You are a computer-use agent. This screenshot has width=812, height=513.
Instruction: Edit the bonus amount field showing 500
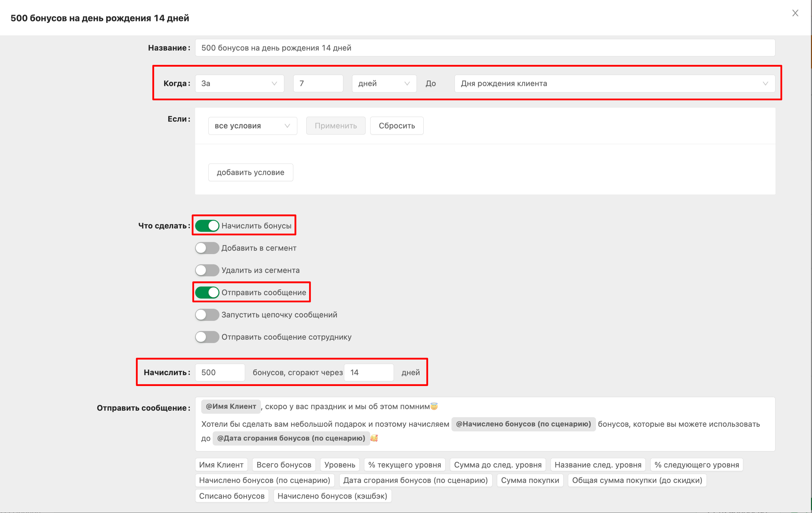click(220, 372)
